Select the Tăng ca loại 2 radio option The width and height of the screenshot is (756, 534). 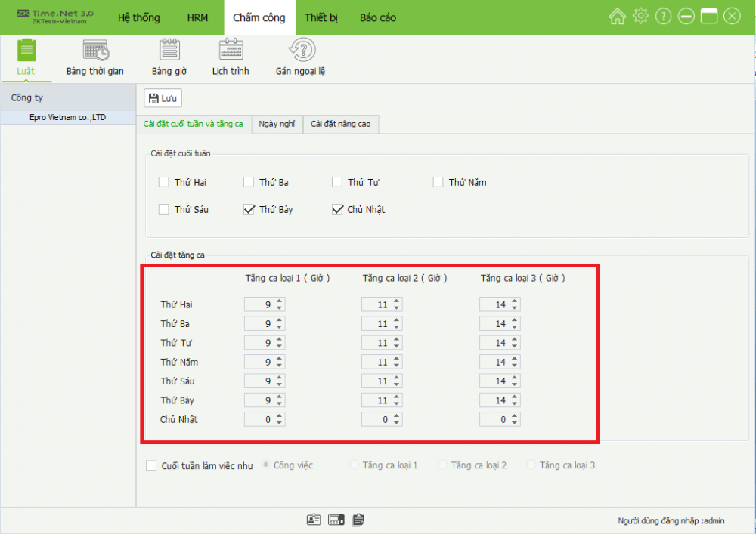click(443, 466)
